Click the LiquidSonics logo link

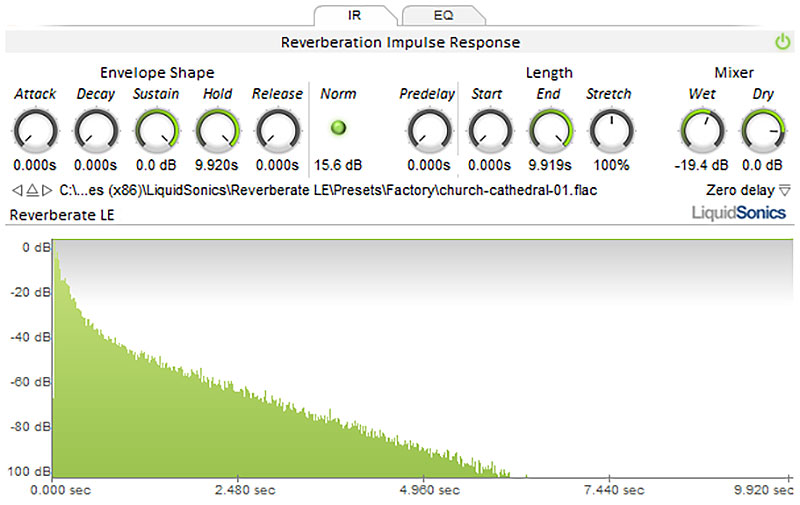(738, 212)
